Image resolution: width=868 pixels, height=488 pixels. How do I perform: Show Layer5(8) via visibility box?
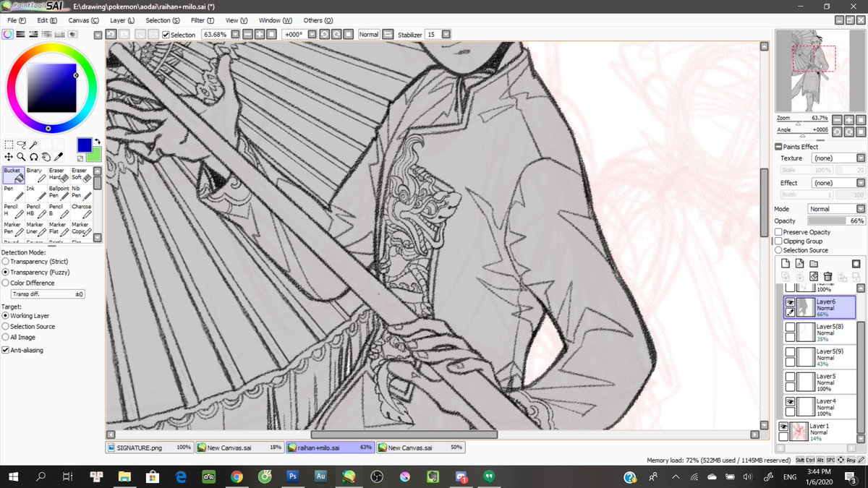point(790,328)
